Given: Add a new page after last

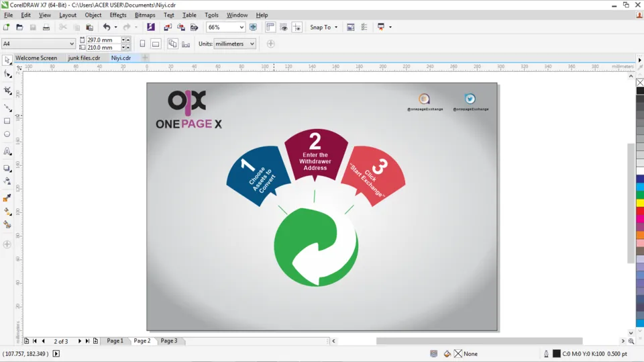Looking at the screenshot, I should point(95,341).
